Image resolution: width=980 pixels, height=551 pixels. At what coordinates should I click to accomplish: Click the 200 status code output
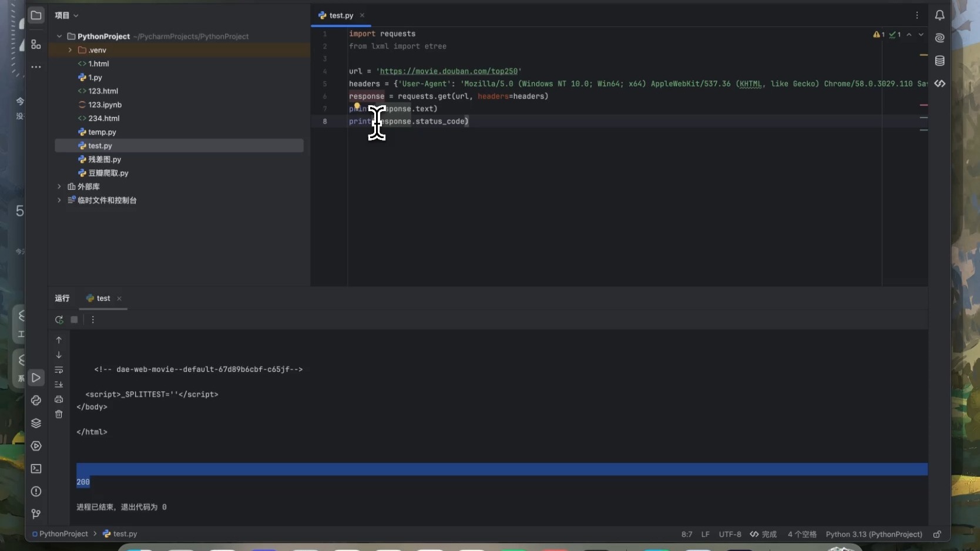[x=83, y=482]
